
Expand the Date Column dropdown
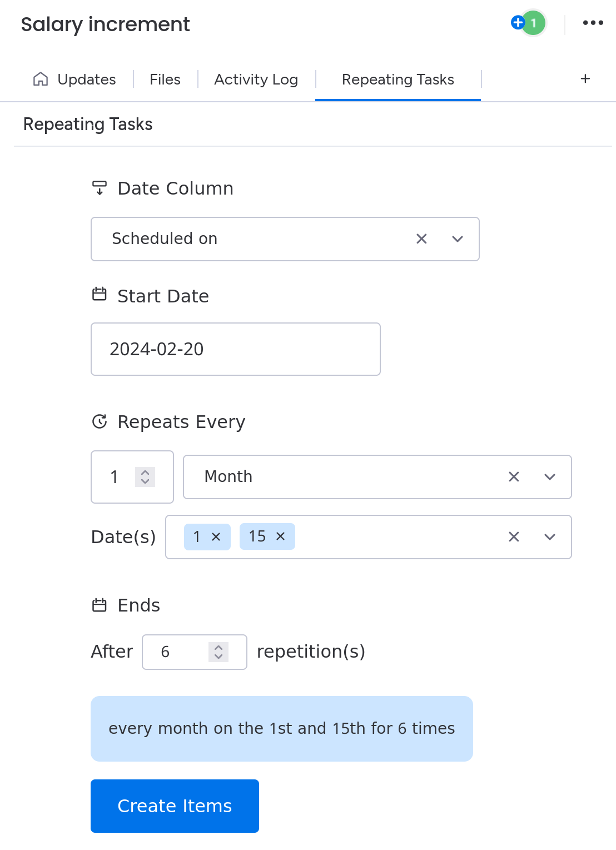click(458, 239)
